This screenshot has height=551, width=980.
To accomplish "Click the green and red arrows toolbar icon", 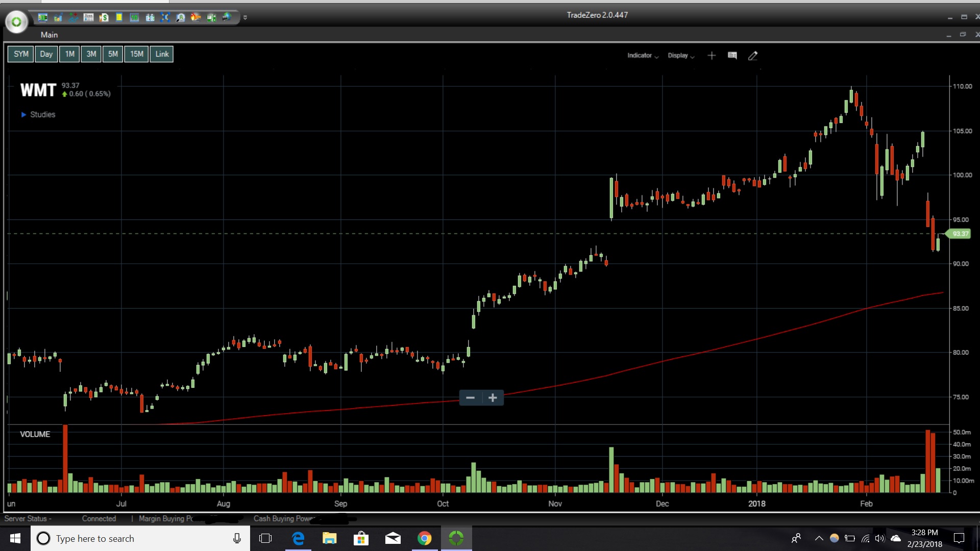I will pos(73,18).
